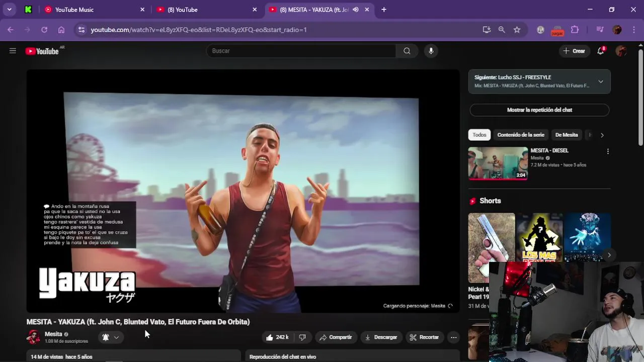The width and height of the screenshot is (644, 362).
Task: Close the (8) YouTube tab
Action: click(255, 10)
